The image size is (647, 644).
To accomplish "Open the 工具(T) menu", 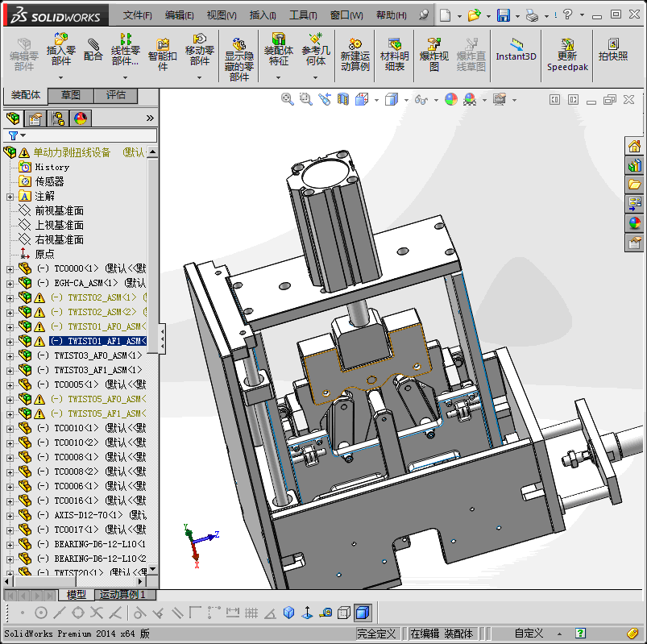I will click(x=303, y=15).
